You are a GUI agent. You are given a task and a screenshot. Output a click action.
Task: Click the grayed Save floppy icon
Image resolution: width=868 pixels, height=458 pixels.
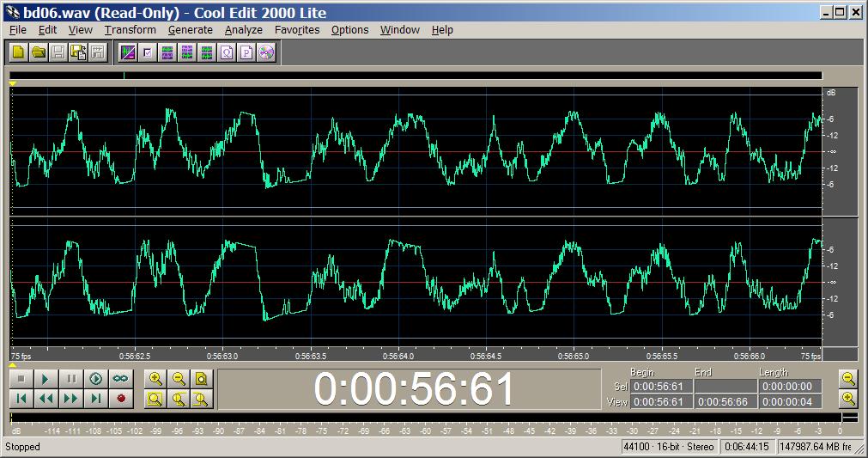click(x=58, y=52)
